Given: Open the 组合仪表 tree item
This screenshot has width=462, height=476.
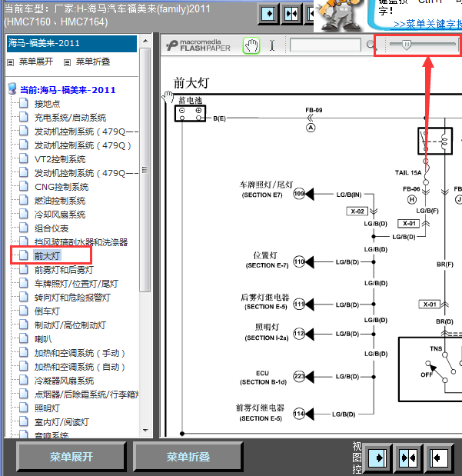Looking at the screenshot, I should pyautogui.click(x=52, y=228).
